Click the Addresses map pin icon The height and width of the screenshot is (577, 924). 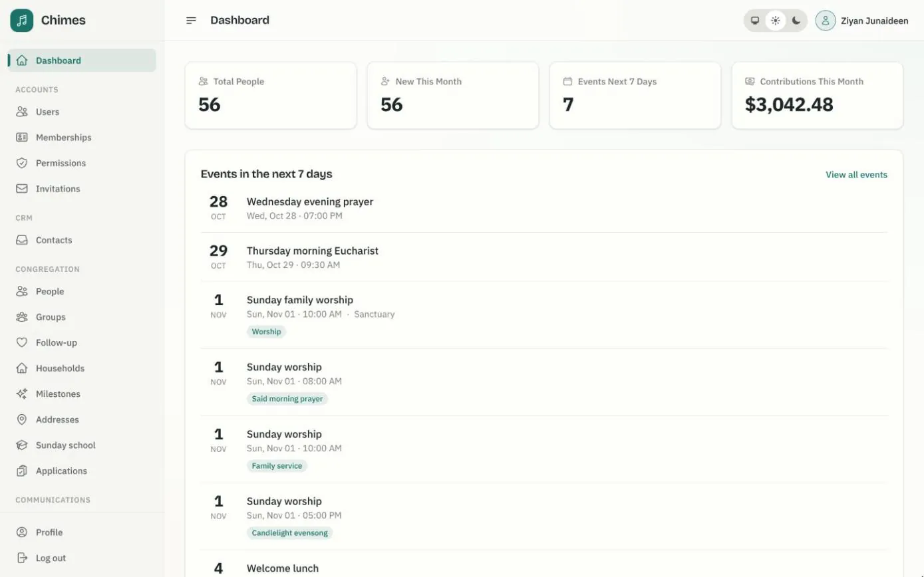[22, 419]
